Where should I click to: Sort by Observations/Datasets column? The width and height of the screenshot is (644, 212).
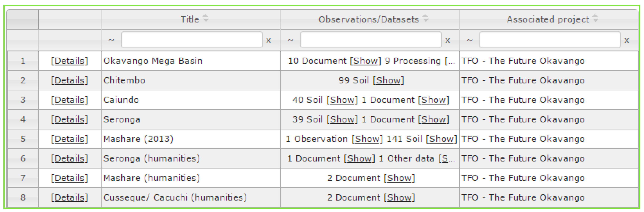coord(425,18)
